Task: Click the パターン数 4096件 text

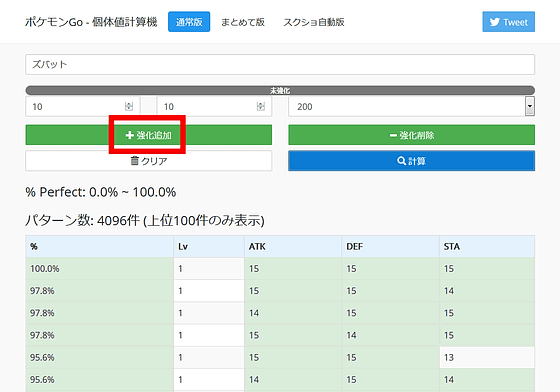Action: tap(145, 220)
